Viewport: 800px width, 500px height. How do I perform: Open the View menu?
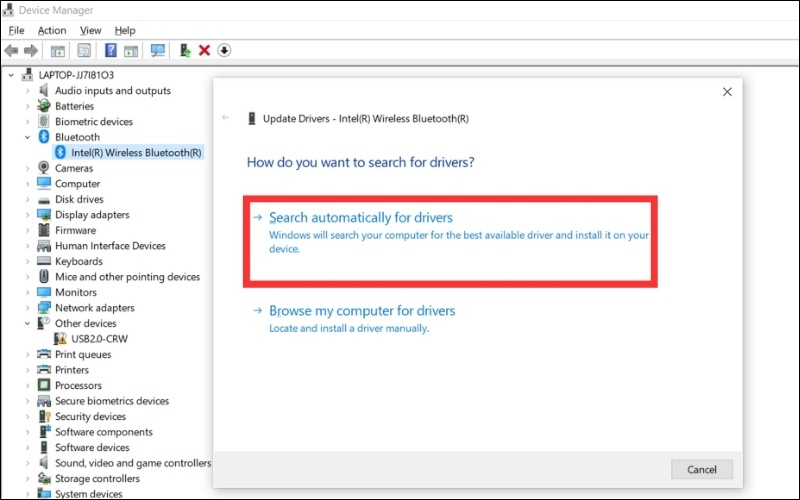tap(90, 30)
